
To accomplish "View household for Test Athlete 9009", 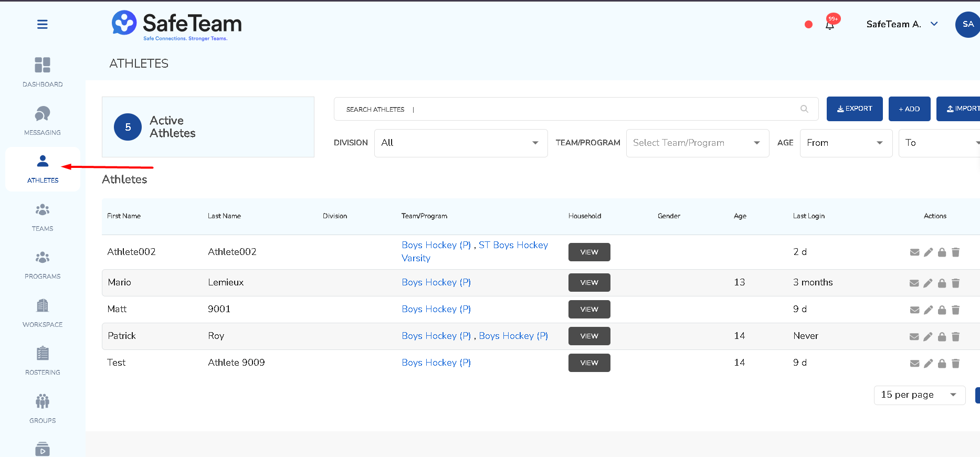I will [x=589, y=363].
